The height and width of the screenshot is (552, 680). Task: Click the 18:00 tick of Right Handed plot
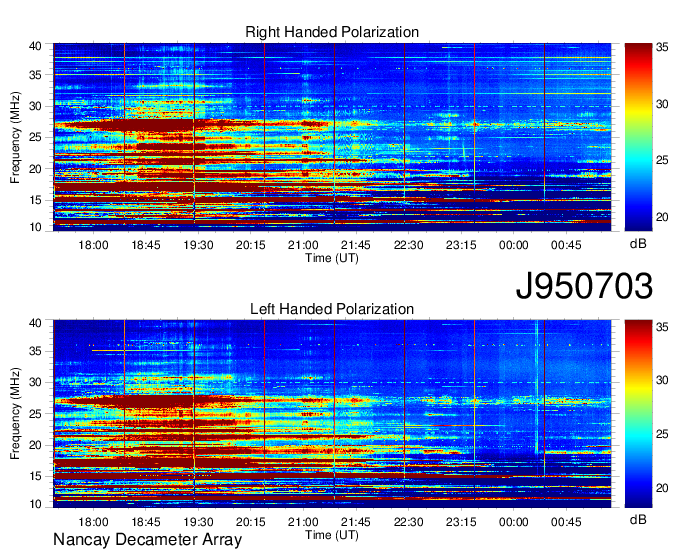click(x=93, y=245)
